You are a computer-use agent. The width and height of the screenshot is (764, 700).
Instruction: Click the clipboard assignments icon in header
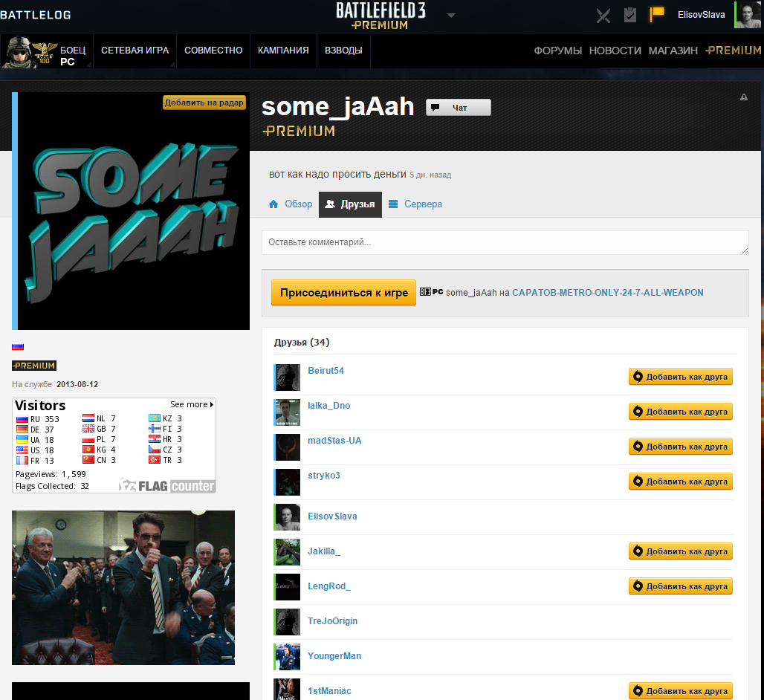(x=630, y=15)
